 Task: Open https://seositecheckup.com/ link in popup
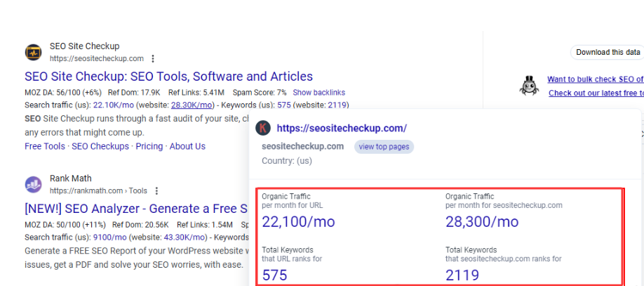342,128
